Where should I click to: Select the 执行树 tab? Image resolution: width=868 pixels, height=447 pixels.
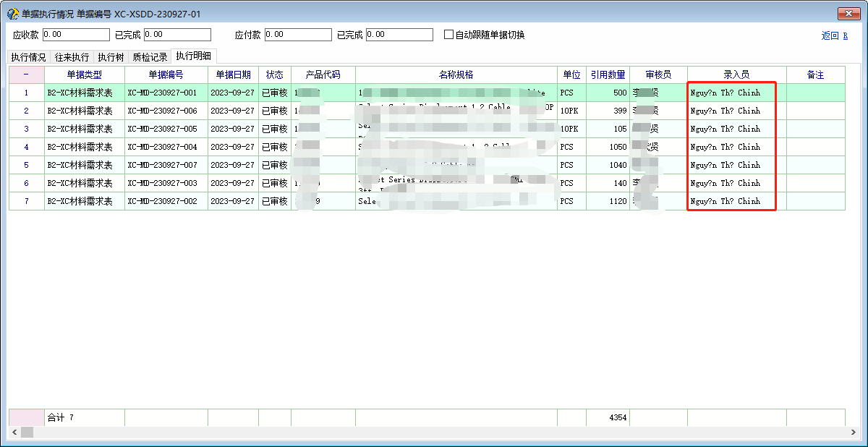pos(111,57)
